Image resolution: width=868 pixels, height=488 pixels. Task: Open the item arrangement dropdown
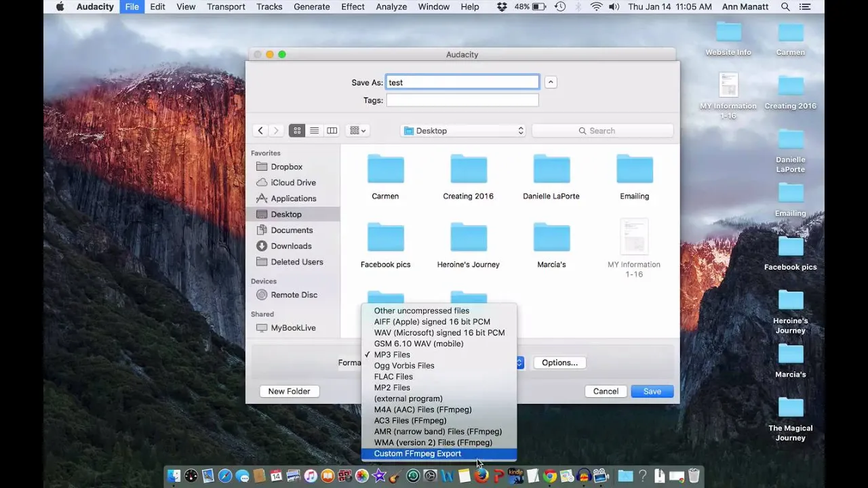pos(357,131)
